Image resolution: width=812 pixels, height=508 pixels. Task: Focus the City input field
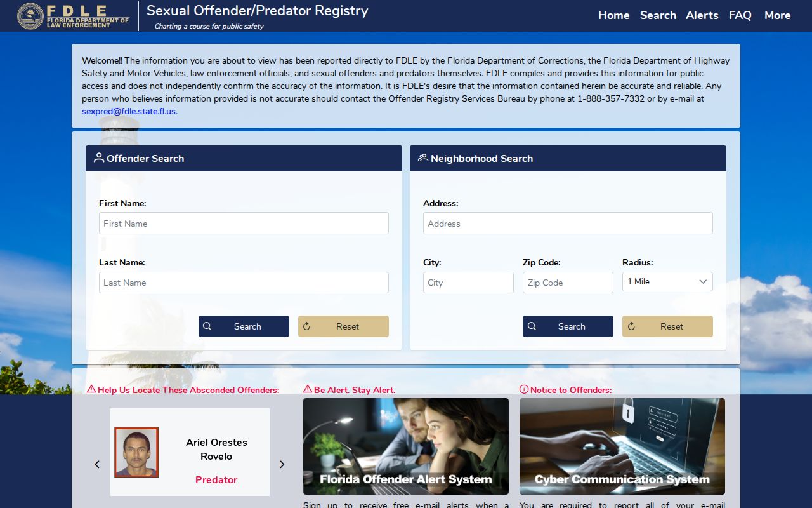click(468, 283)
